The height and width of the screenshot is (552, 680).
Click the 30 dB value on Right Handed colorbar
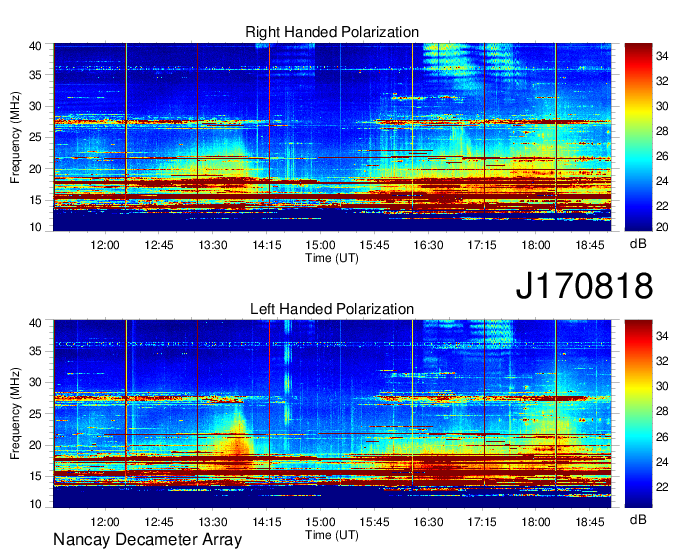662,106
